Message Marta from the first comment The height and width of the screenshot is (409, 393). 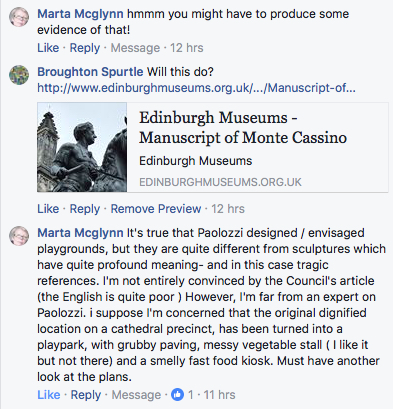135,48
